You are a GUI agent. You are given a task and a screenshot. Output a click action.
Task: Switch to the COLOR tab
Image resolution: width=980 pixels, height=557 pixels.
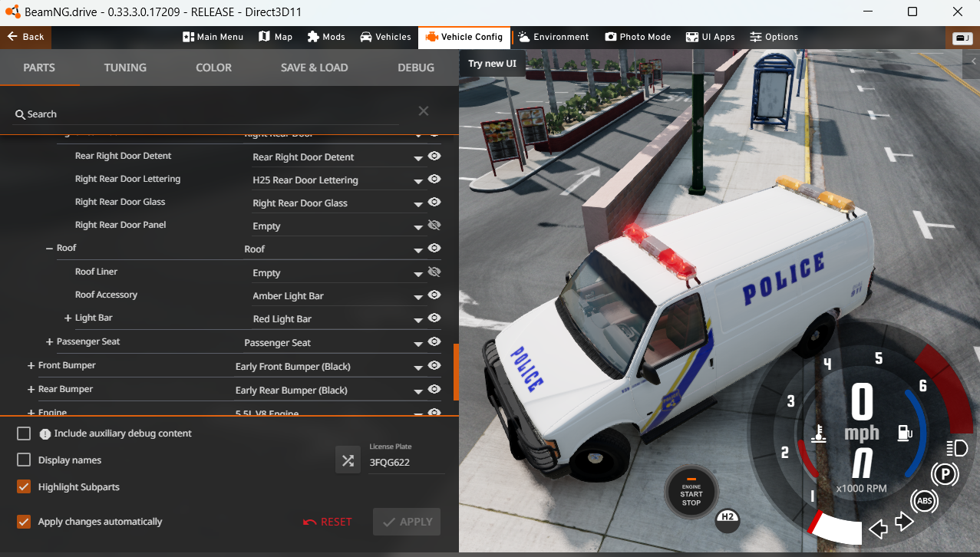213,68
